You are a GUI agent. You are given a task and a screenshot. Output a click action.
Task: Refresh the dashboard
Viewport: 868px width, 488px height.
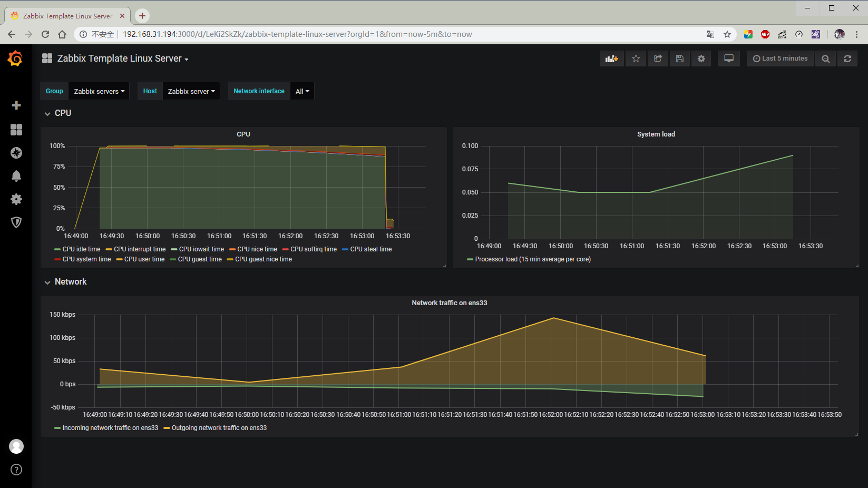coord(847,58)
